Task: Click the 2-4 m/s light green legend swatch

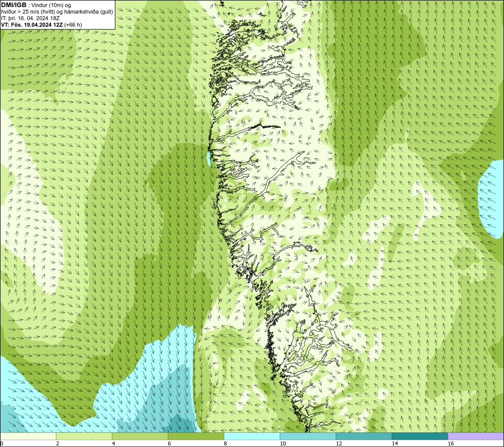Action: [x=84, y=436]
